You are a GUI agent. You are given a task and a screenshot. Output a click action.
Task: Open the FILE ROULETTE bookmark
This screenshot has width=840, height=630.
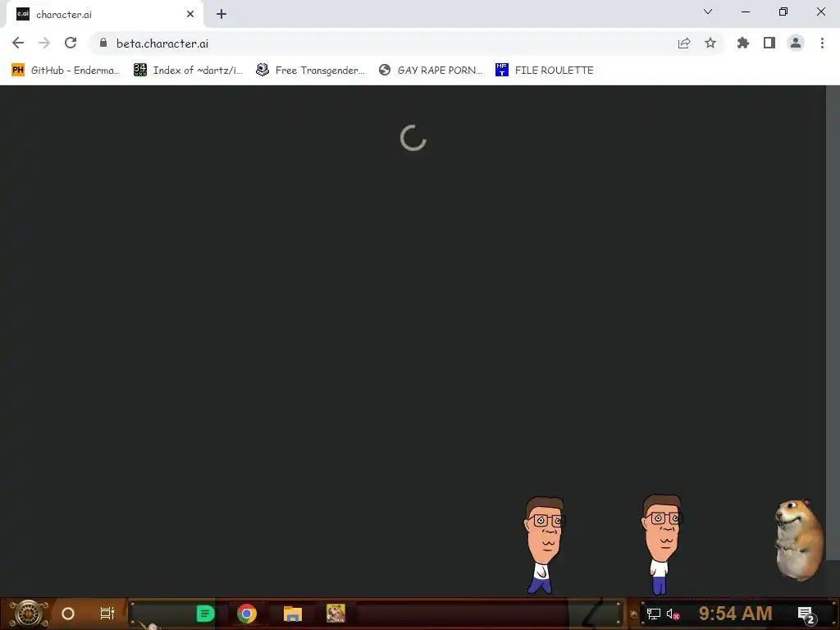click(545, 71)
